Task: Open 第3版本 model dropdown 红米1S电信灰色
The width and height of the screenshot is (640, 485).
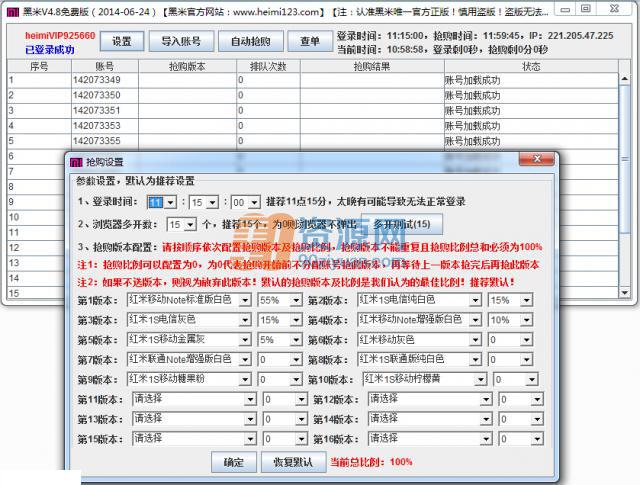Action: tap(189, 320)
